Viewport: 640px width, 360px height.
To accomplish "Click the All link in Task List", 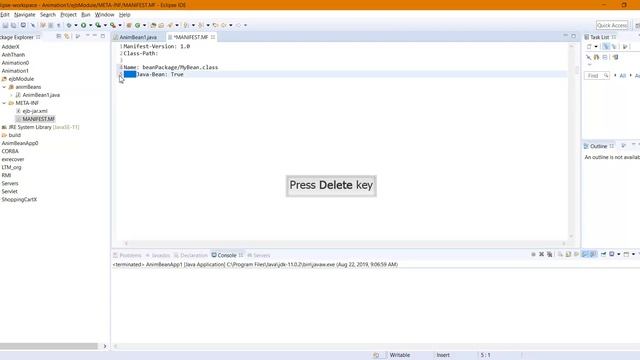I will [623, 76].
